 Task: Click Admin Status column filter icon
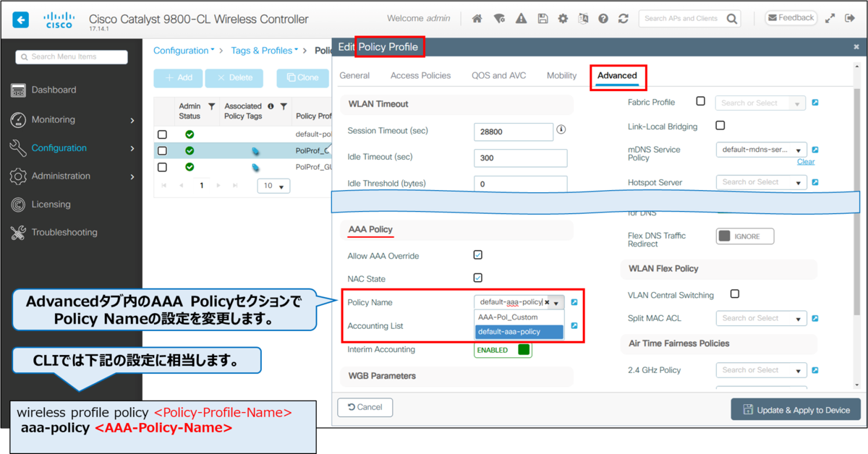coord(211,106)
